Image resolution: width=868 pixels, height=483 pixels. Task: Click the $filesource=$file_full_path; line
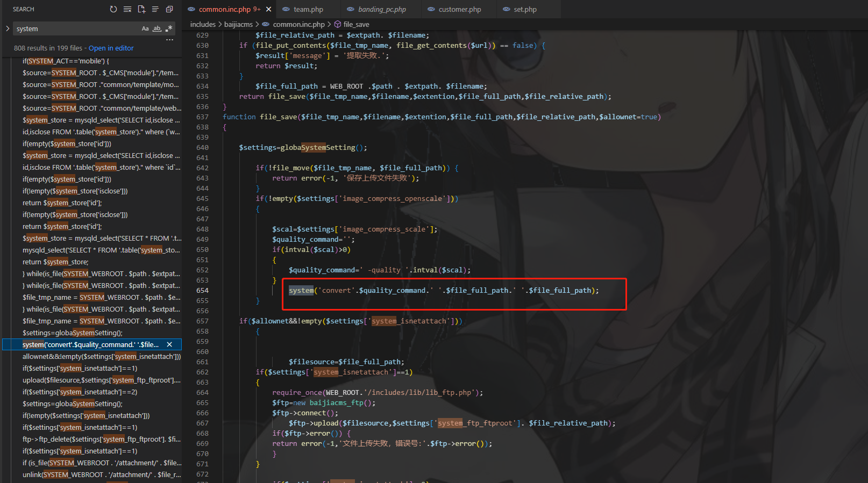tap(346, 362)
